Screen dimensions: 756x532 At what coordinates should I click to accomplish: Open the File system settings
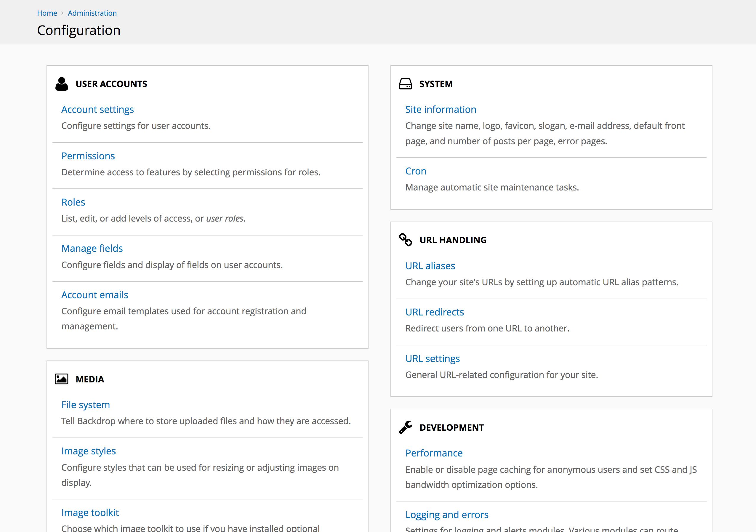[85, 405]
